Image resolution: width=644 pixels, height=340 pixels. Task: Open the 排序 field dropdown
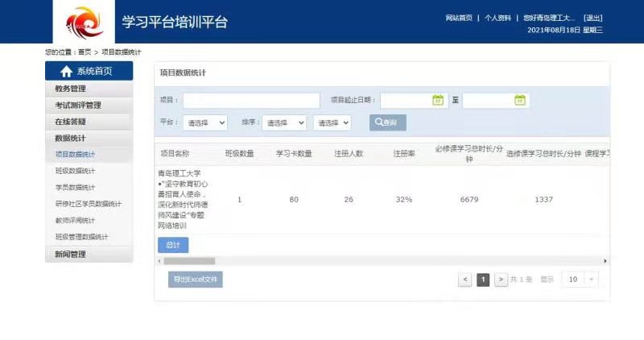click(x=285, y=122)
